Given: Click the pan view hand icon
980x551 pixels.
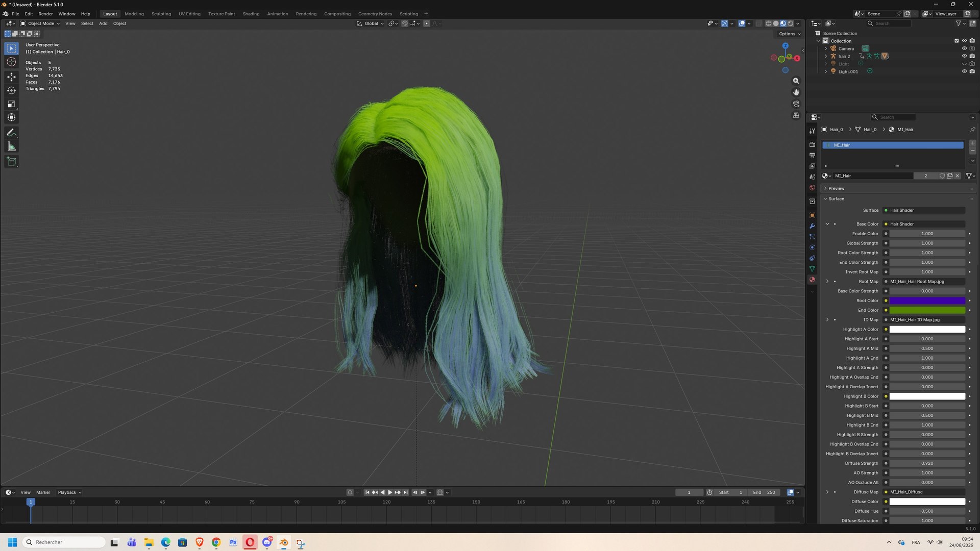Looking at the screenshot, I should [x=796, y=92].
